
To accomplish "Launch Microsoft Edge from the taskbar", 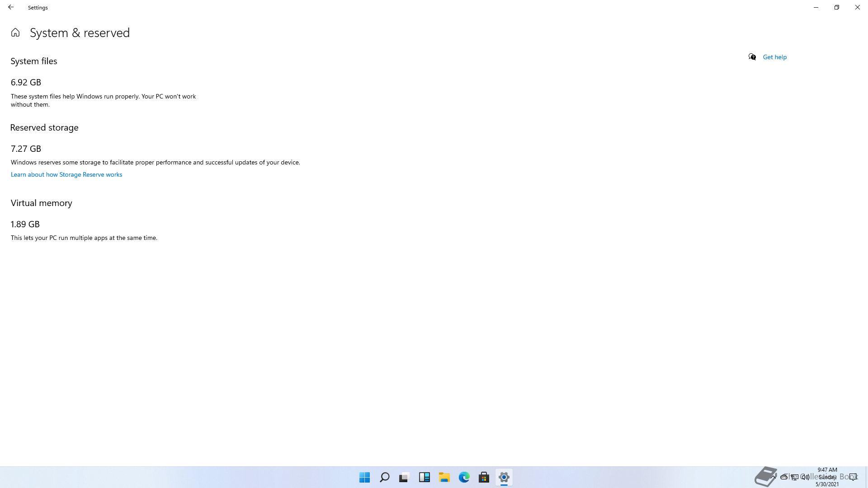I will [x=464, y=477].
